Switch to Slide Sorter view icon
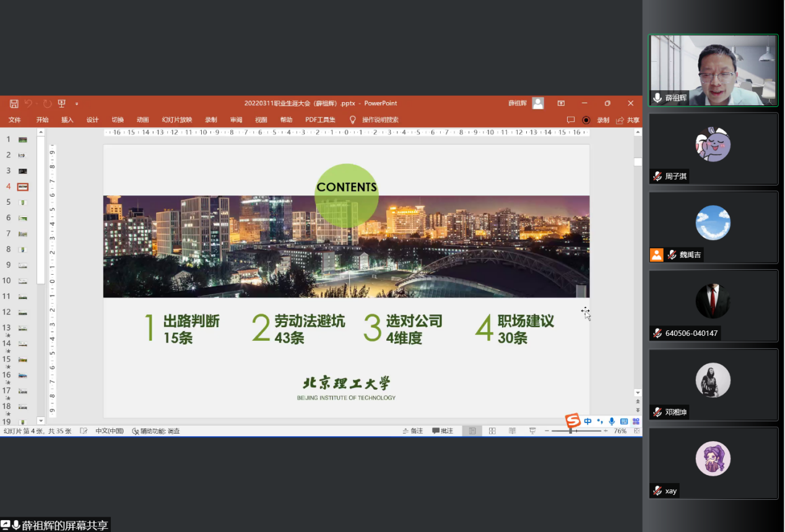Viewport: 785px width, 532px height. 492,431
